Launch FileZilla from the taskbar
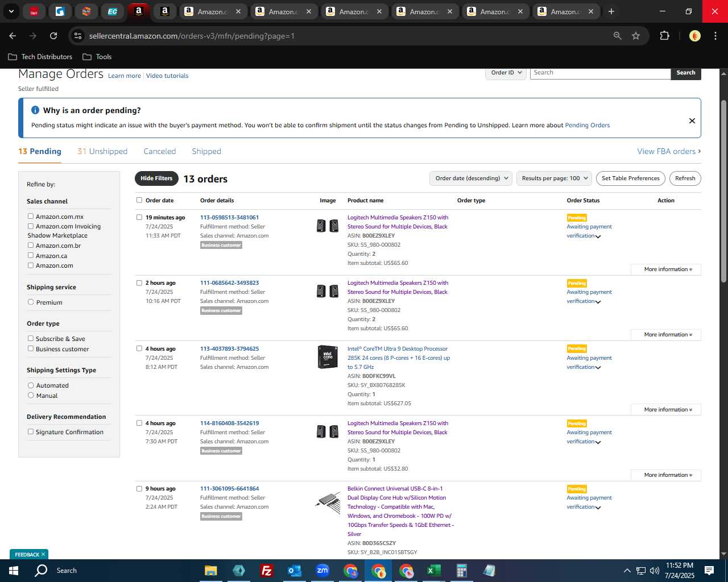Viewport: 728px width, 582px height. pos(266,571)
